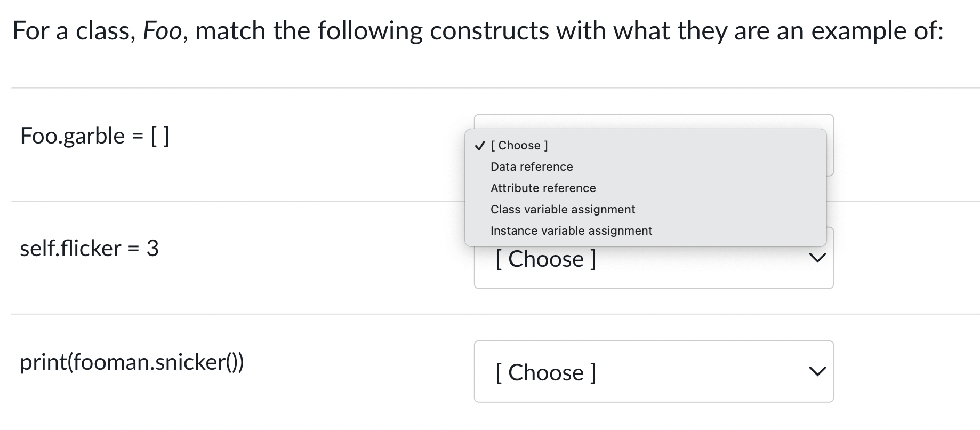Select Attribute reference option

543,188
